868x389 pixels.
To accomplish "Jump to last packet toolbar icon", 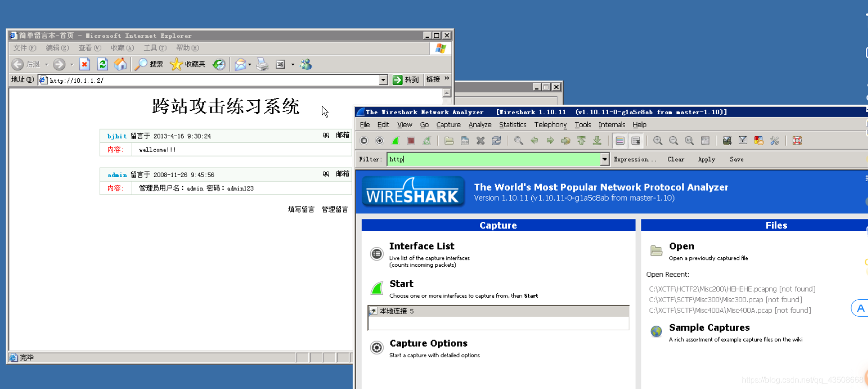I will (597, 141).
